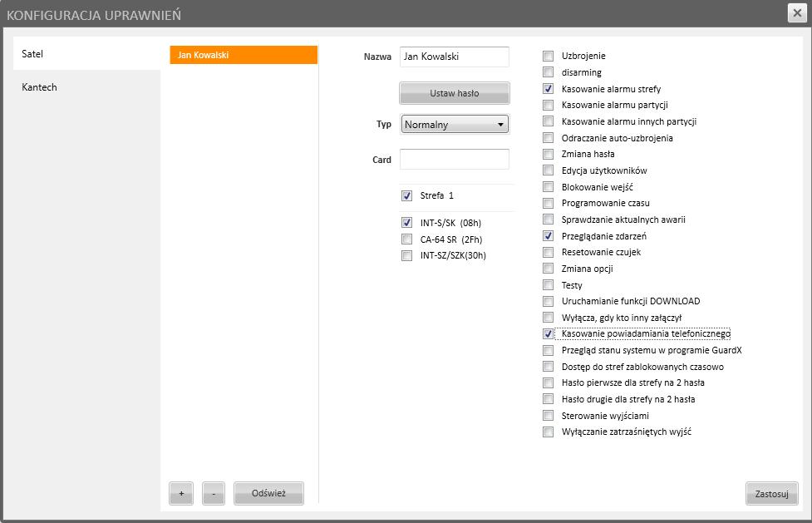This screenshot has width=812, height=523.
Task: Check Hasło drugie dla strefy na 2 hasła
Action: tap(548, 399)
